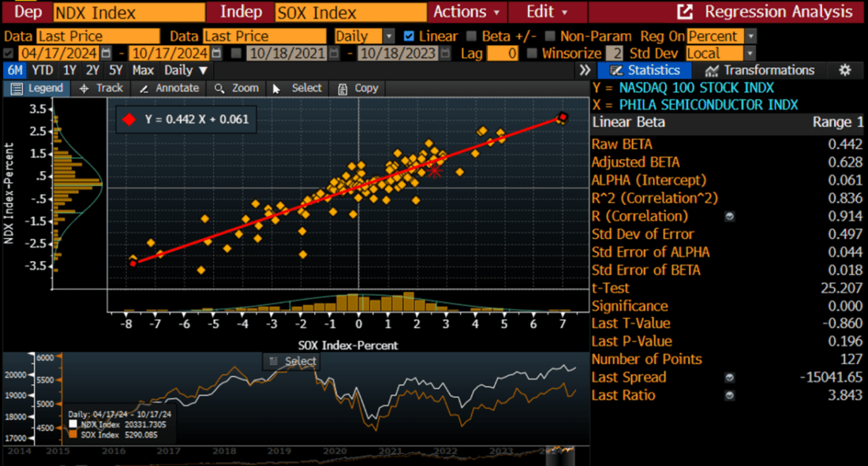Select the 6M range tab

pyautogui.click(x=15, y=70)
